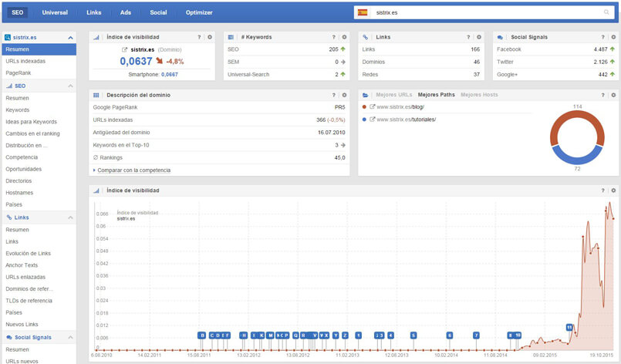Viewport: 621px width, 364px height.
Task: Open the visibility chart panel settings gear
Action: pyautogui.click(x=613, y=190)
